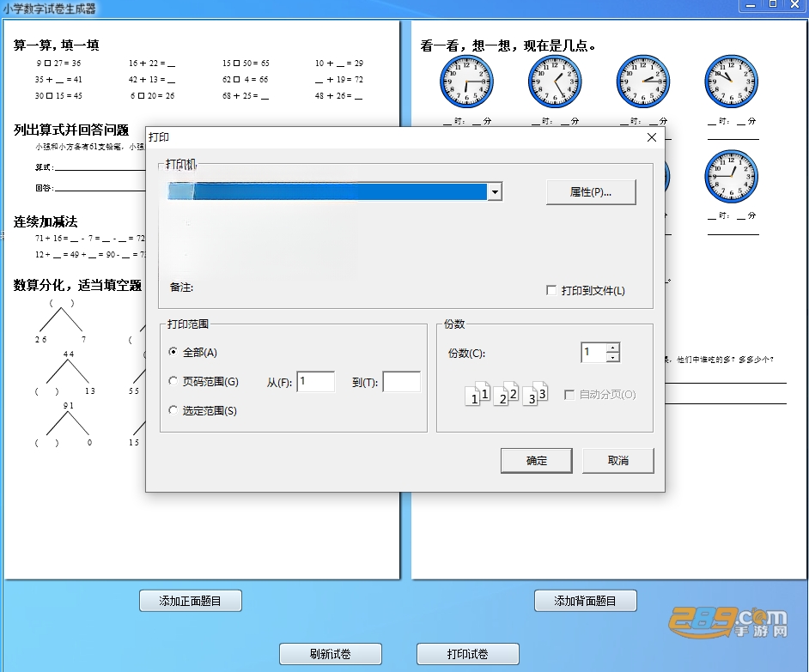The image size is (809, 672).
Task: Close the 打印 dialog with X
Action: (652, 137)
